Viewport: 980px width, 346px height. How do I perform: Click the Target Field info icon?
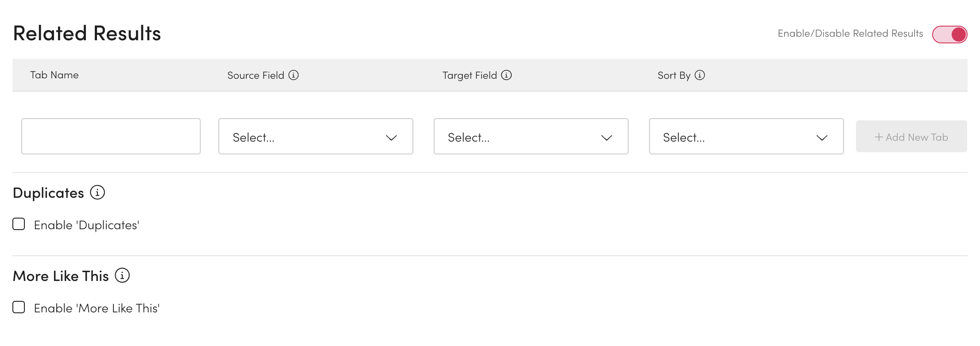(506, 75)
